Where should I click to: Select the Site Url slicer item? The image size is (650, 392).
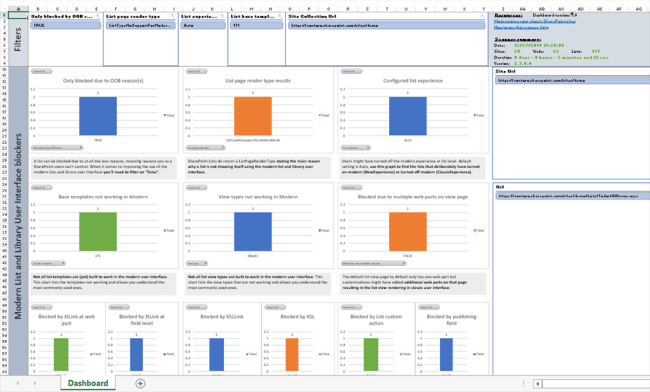(572, 80)
